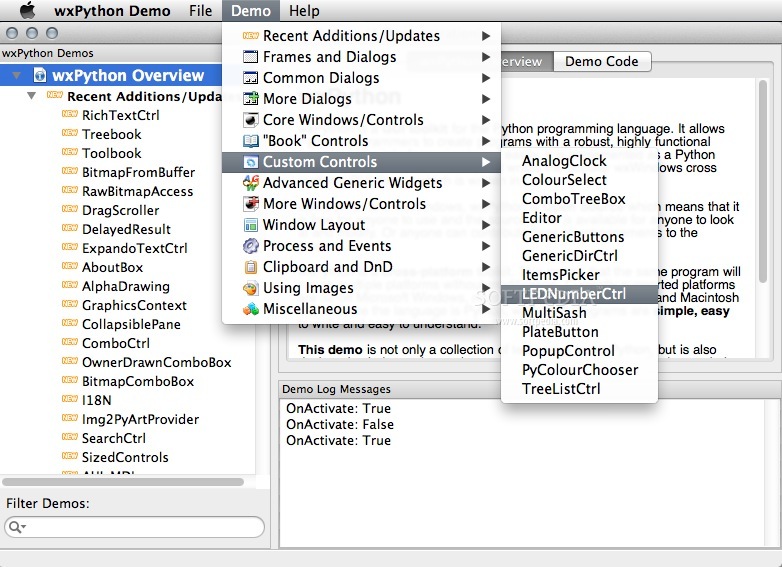
Task: Choose TreeListCtrl from the submenu
Action: (579, 389)
